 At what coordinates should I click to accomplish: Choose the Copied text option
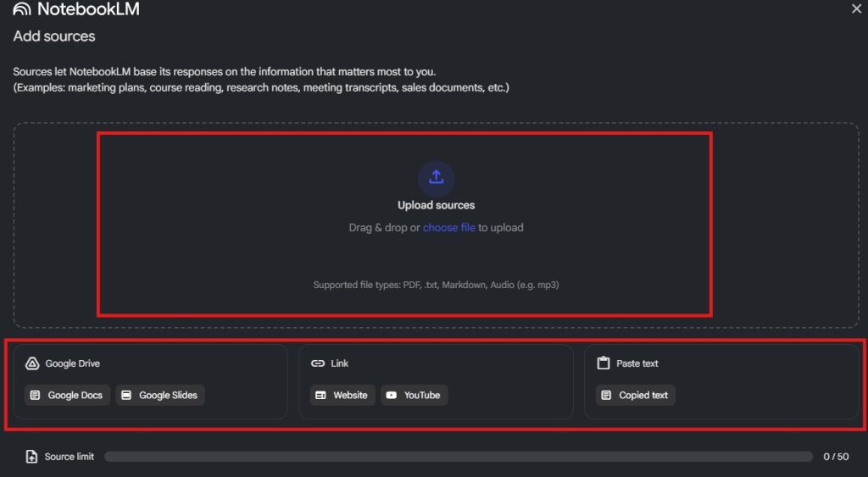(635, 395)
